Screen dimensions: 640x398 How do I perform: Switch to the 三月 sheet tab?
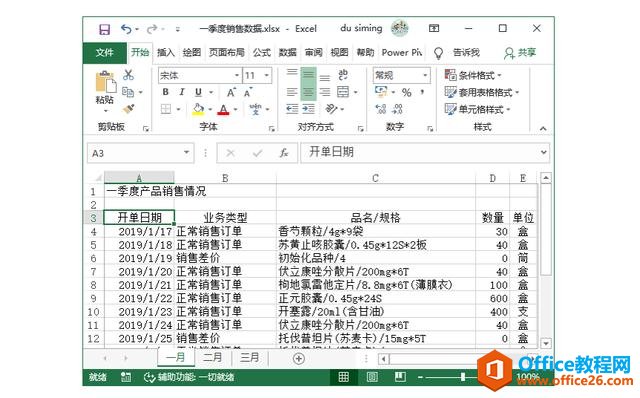pyautogui.click(x=249, y=358)
